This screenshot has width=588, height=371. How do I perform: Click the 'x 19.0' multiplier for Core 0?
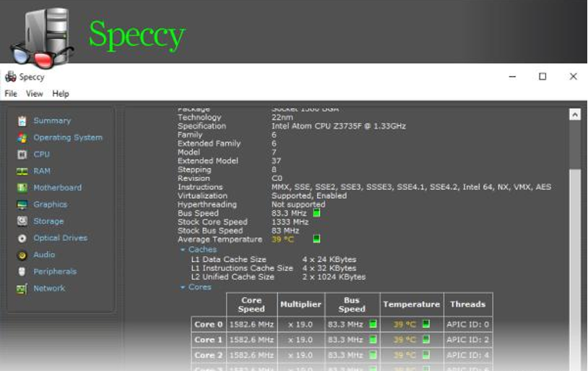pyautogui.click(x=301, y=325)
